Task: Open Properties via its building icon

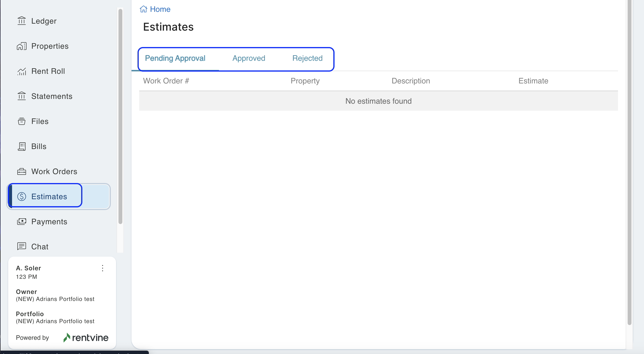Action: click(x=21, y=46)
